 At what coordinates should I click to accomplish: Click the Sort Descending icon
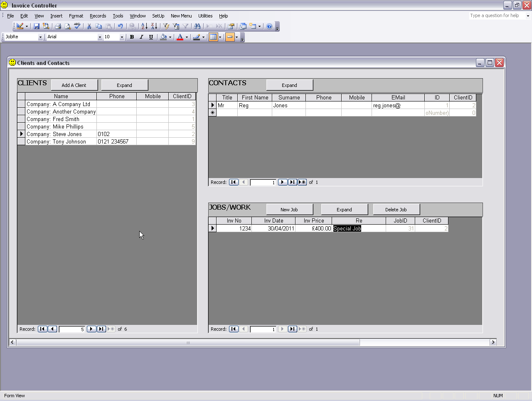click(x=154, y=26)
